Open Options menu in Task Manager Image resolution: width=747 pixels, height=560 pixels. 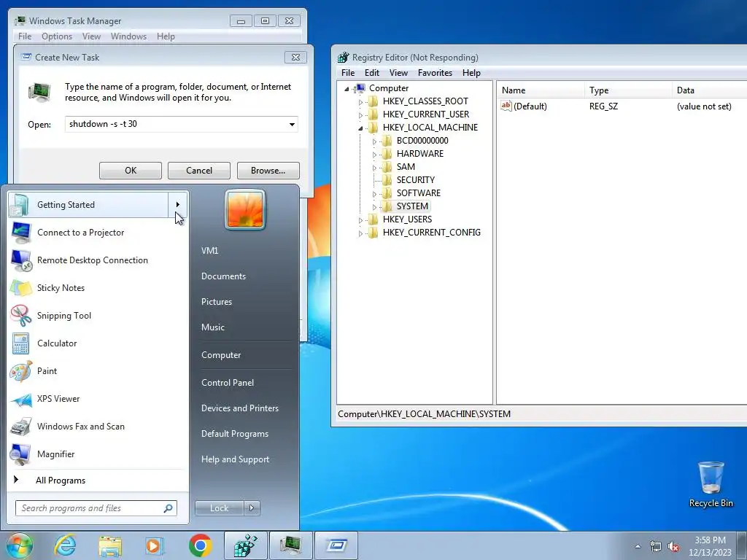point(57,36)
